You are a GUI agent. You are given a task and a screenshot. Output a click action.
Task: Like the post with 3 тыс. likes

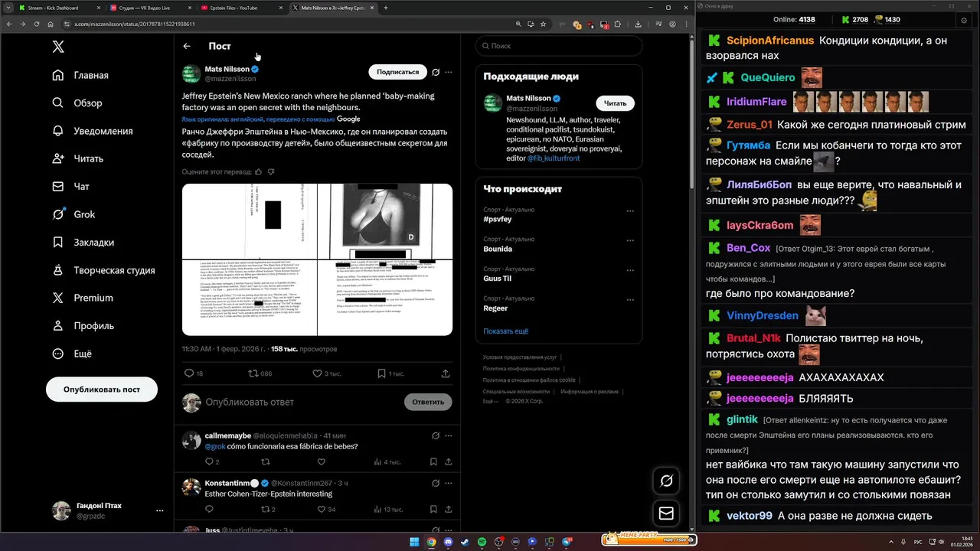tap(317, 373)
